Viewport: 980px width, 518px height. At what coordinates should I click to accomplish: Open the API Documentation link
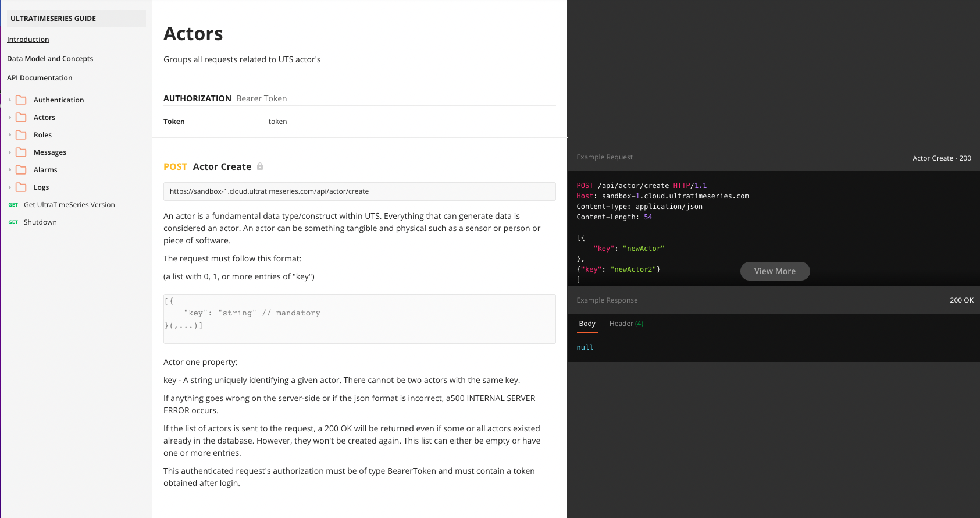point(40,78)
